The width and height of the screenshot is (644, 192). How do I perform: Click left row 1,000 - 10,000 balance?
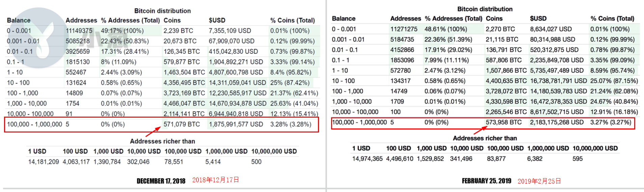tap(27, 103)
